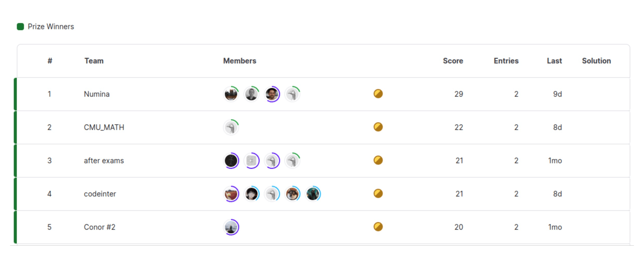Screen dimensions: 644x259
Task: Open the Numina team link
Action: click(x=97, y=94)
